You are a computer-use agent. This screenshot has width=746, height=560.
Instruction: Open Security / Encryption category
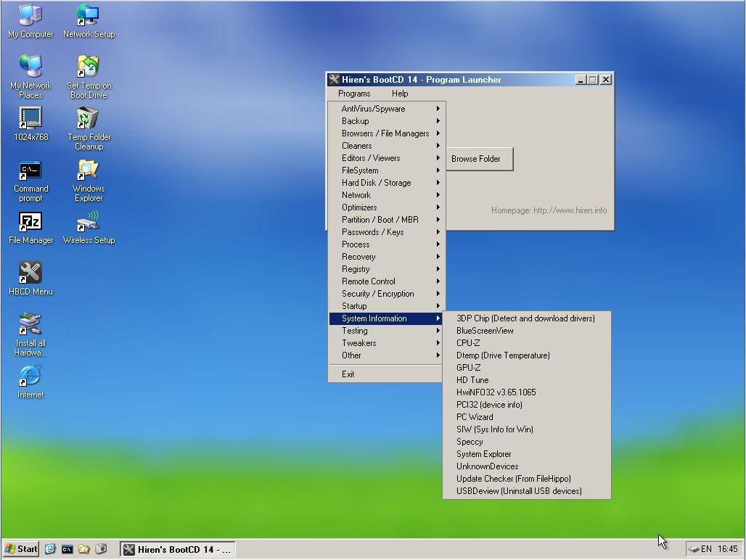tap(386, 295)
